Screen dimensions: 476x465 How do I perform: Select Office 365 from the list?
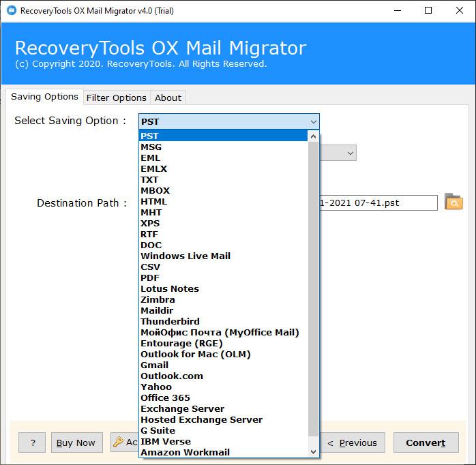223,398
